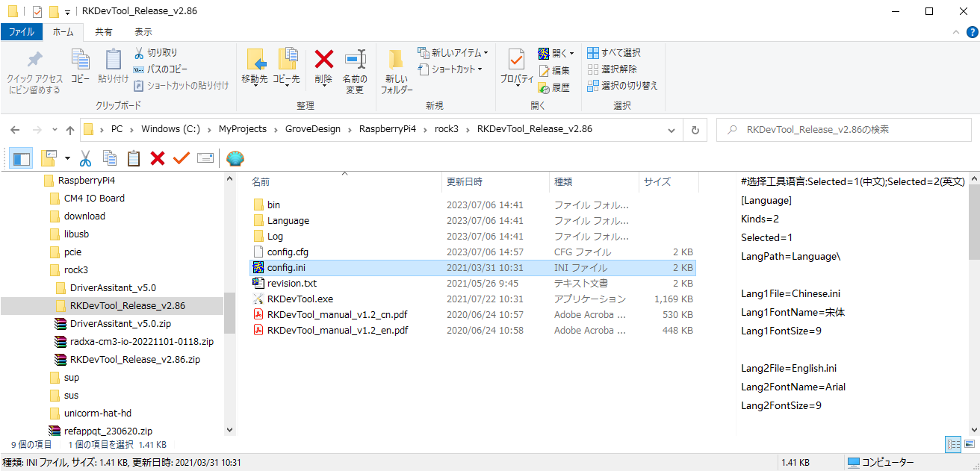Collapse the ribbon with the chevron beside help
The width and height of the screenshot is (980, 471).
tap(956, 32)
